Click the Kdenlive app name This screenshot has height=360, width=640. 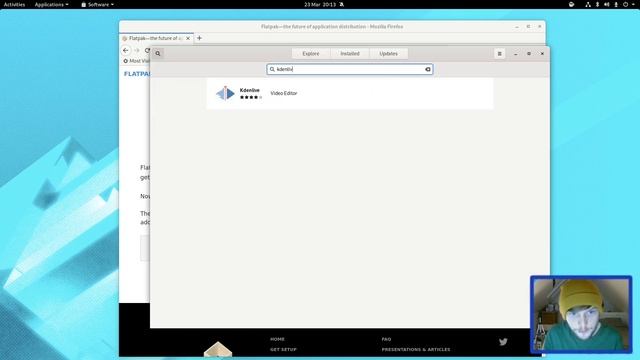249,90
